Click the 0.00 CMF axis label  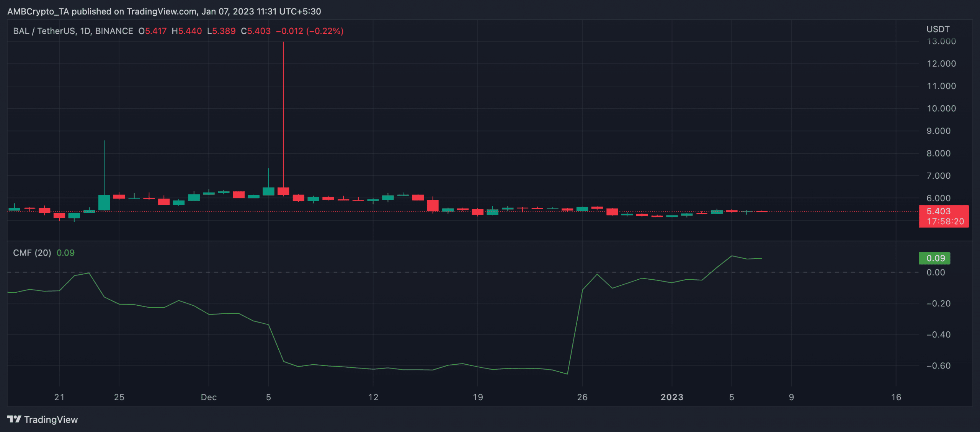936,272
